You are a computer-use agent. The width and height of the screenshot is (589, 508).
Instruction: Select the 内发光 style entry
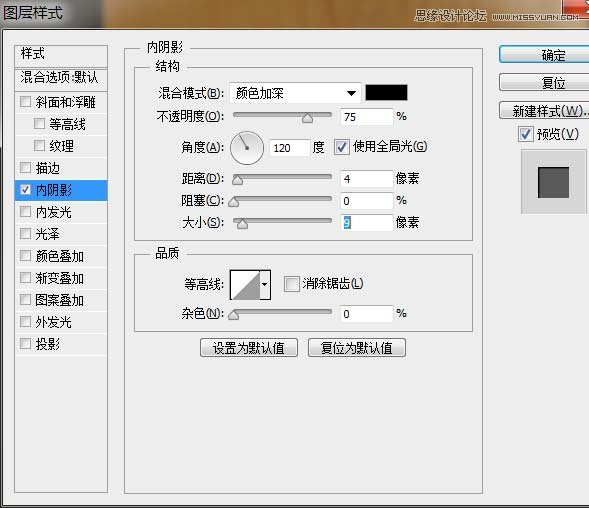tap(61, 212)
